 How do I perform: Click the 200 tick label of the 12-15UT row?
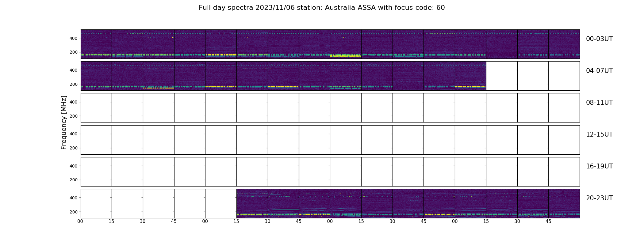[74, 148]
